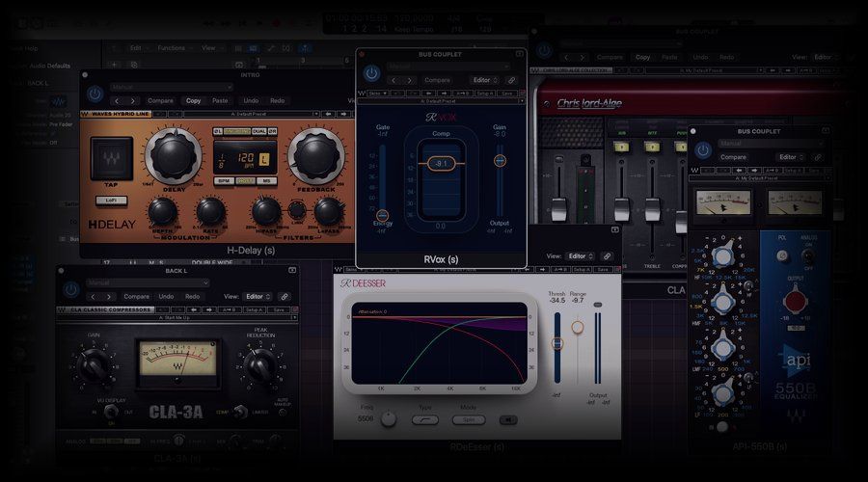Click the red OUTPUT knob on API-550B
Viewport: 868px width, 482px height.
pyautogui.click(x=796, y=302)
